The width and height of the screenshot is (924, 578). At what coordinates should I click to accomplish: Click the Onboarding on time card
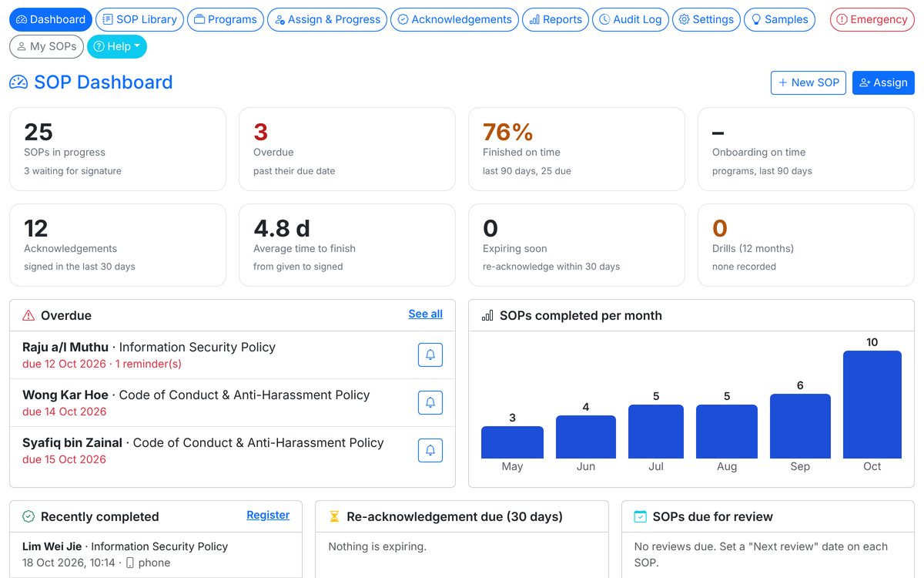[806, 149]
